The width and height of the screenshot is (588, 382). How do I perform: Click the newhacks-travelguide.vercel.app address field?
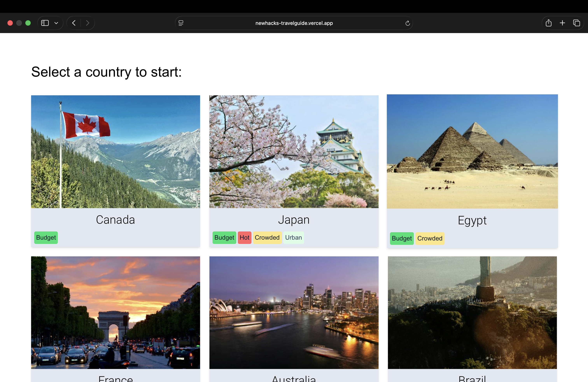pos(294,23)
